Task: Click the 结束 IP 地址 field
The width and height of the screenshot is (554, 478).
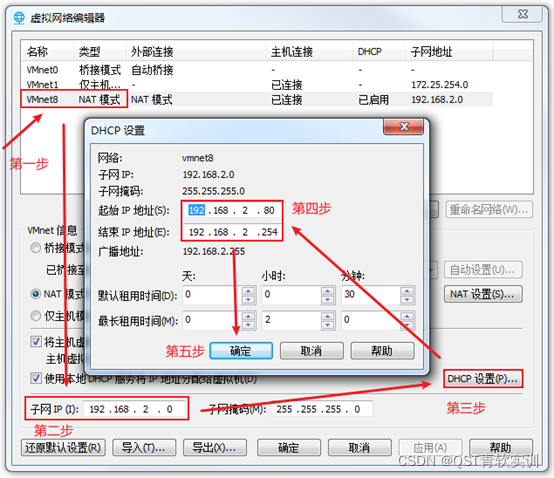Action: point(232,232)
